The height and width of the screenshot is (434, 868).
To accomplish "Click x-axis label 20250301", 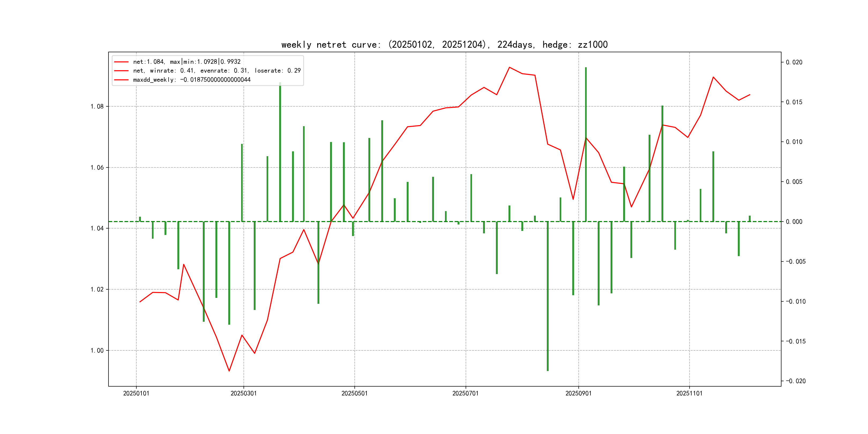I will pos(244,393).
